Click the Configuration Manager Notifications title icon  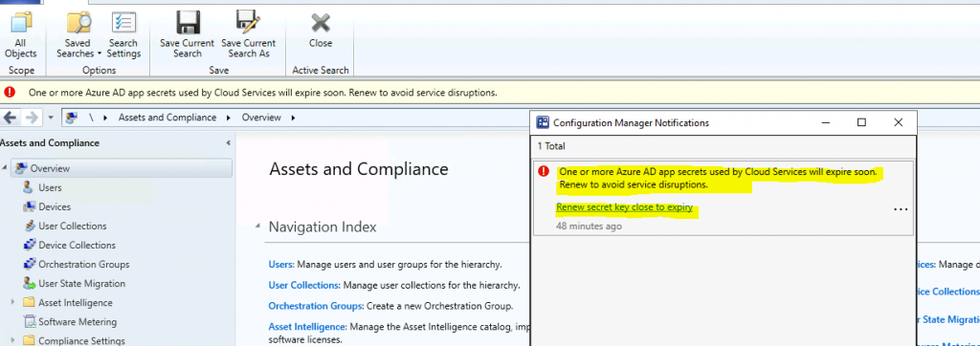tap(543, 123)
